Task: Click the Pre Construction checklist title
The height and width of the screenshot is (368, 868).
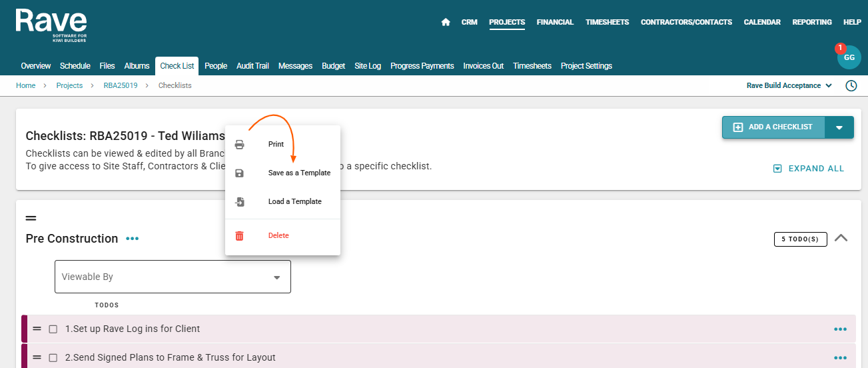Action: pyautogui.click(x=72, y=239)
